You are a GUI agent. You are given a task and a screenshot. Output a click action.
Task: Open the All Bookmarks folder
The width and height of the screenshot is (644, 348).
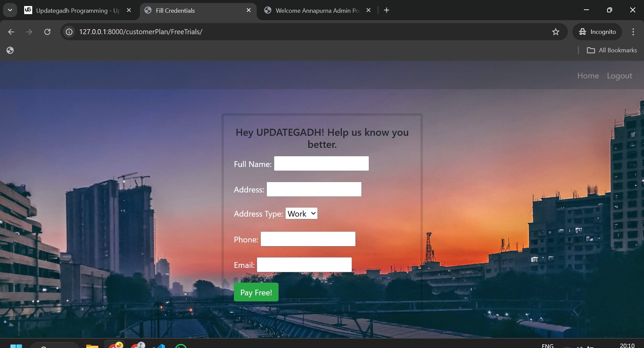coord(612,50)
